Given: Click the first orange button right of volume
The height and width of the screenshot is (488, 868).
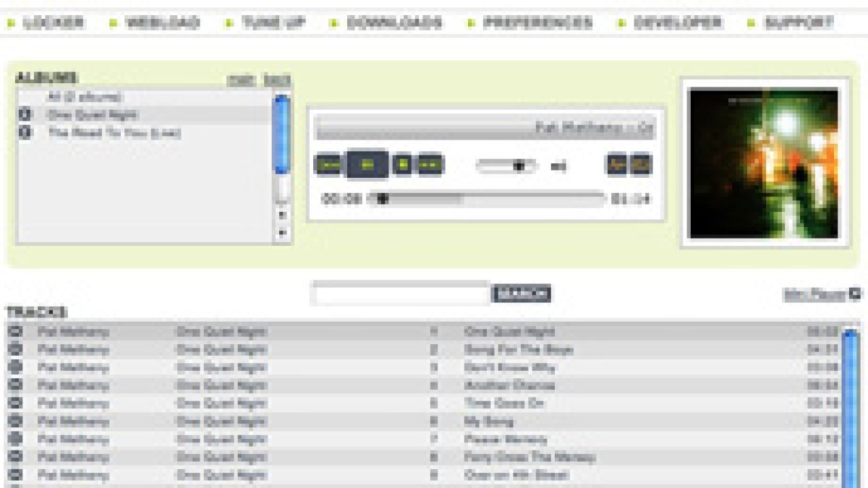Looking at the screenshot, I should [616, 165].
